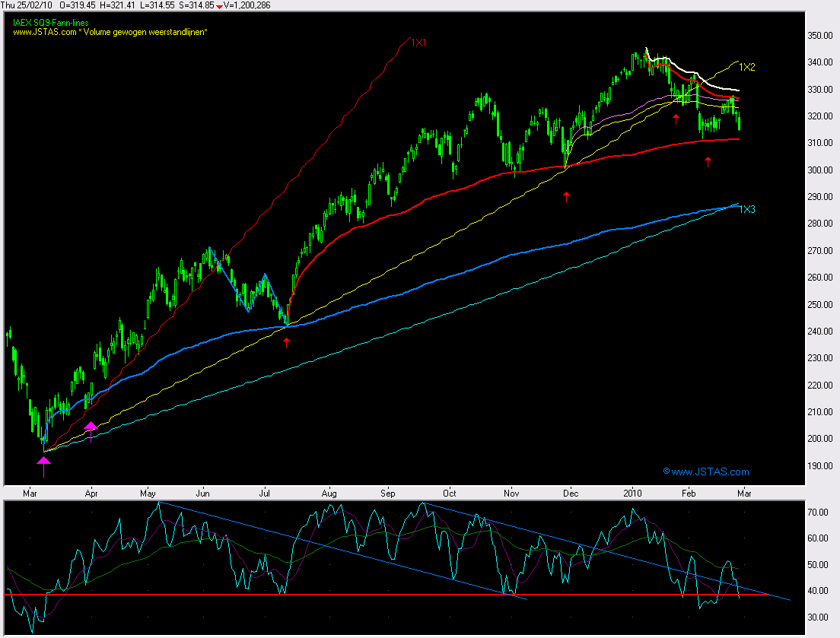The height and width of the screenshot is (638, 840).
Task: Click the yellow www.JSTAS.com text at top left
Action: click(x=41, y=32)
